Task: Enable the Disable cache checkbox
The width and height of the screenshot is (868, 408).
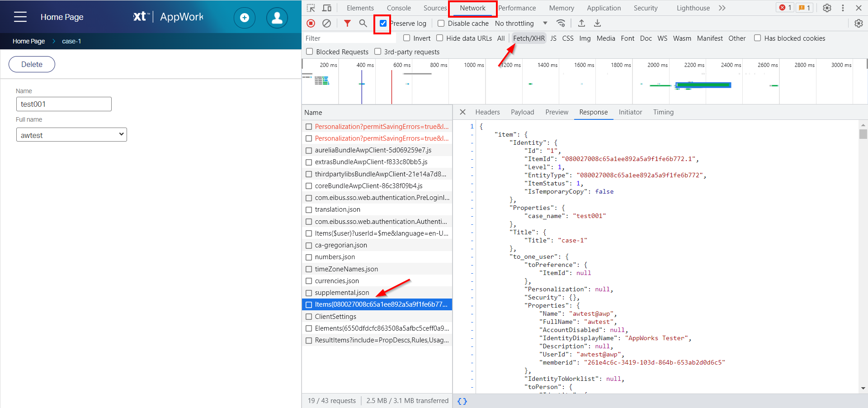Action: (441, 24)
